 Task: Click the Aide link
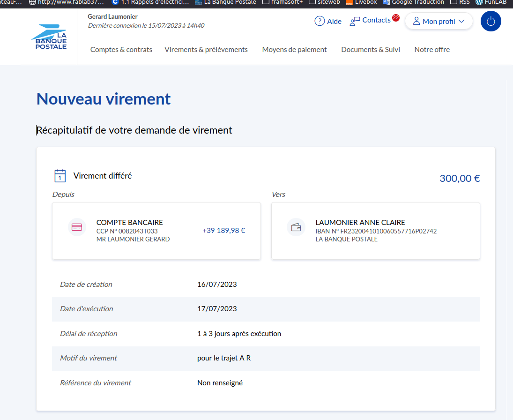click(x=334, y=22)
